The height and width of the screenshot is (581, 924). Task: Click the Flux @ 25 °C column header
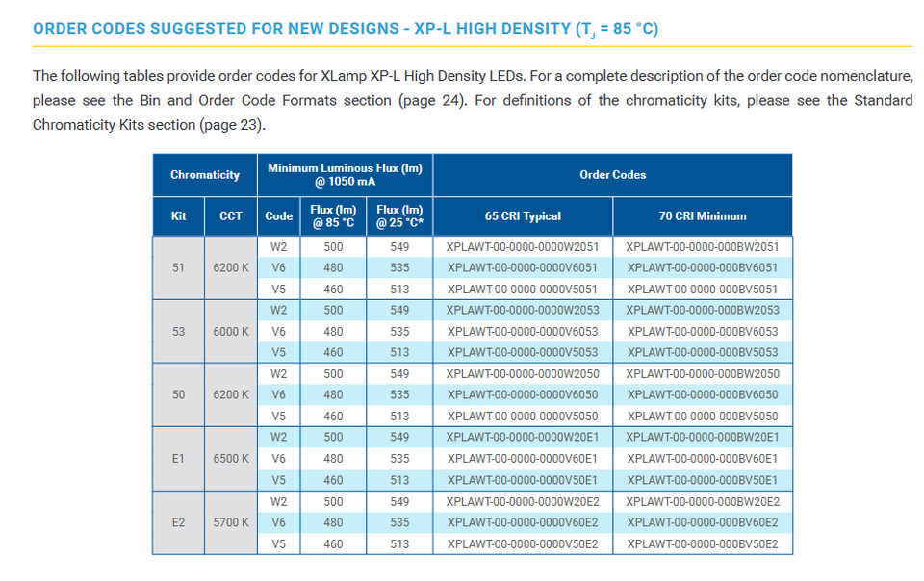399,216
